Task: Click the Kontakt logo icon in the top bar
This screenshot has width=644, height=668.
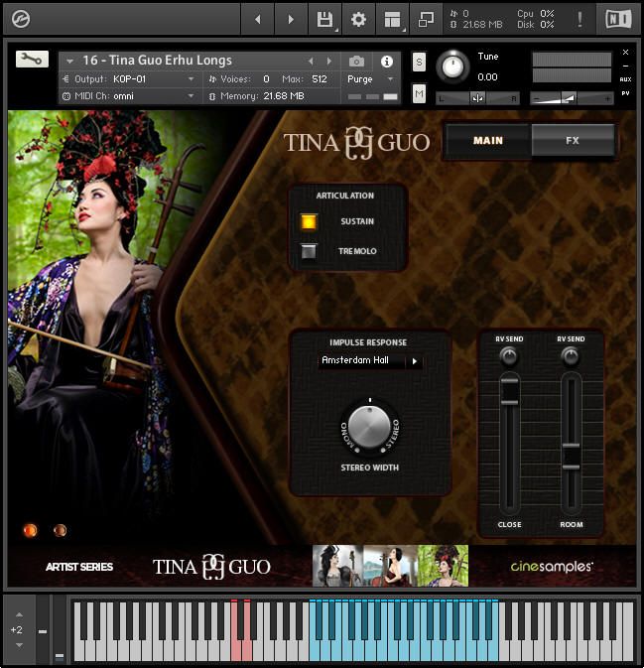Action: click(21, 19)
